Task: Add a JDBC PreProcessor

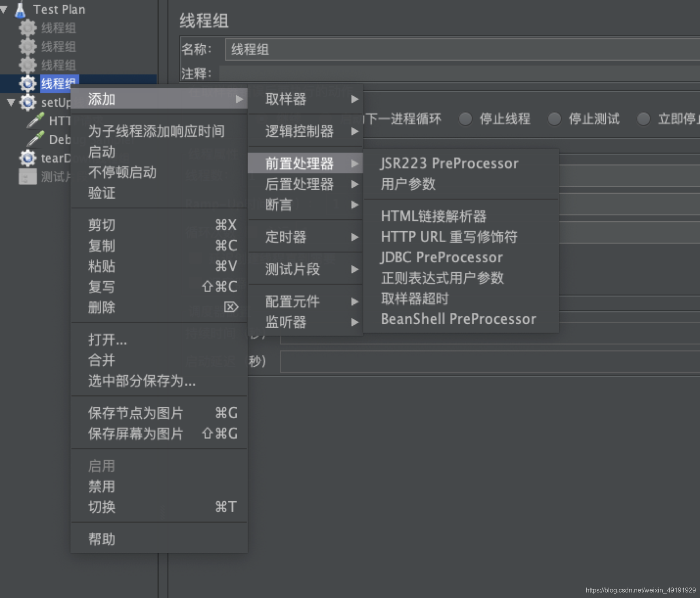Action: point(461,257)
